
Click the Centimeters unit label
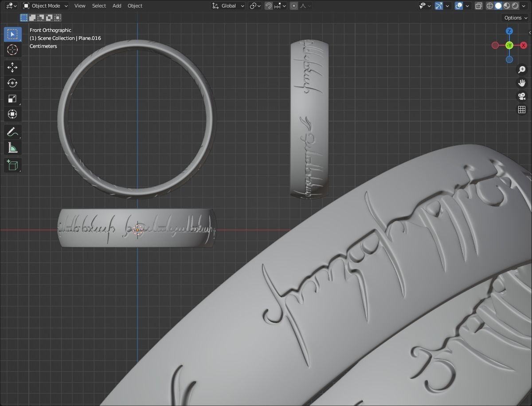pyautogui.click(x=43, y=46)
